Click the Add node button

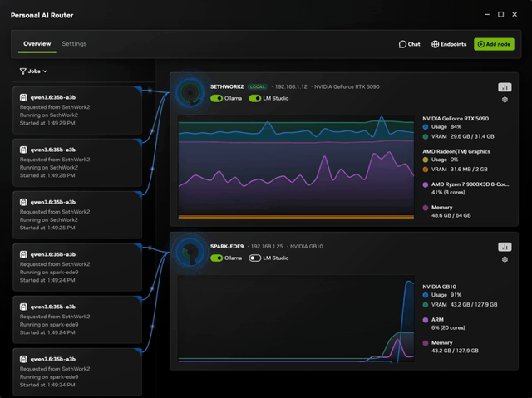494,44
